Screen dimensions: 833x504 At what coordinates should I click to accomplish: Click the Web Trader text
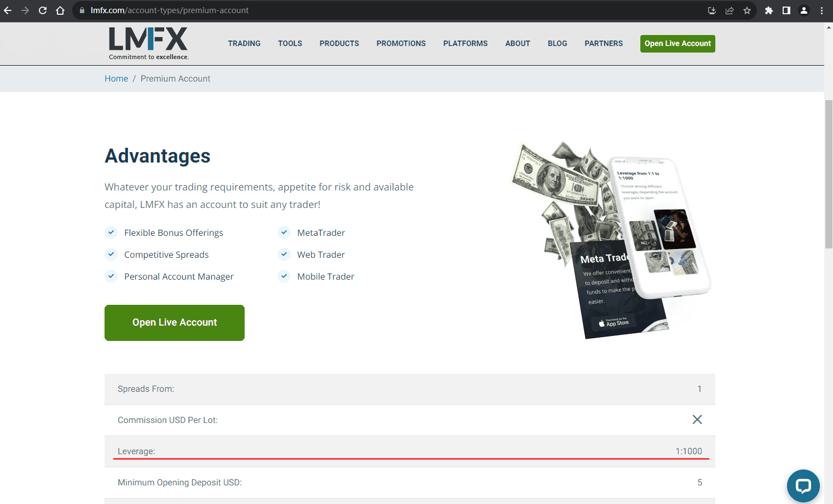click(x=321, y=254)
